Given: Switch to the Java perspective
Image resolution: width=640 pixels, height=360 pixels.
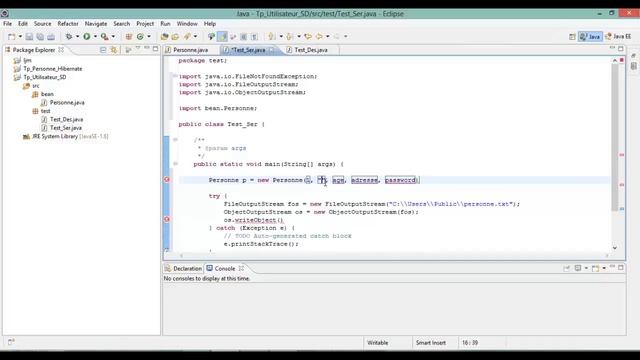Looking at the screenshot, I should pyautogui.click(x=590, y=37).
